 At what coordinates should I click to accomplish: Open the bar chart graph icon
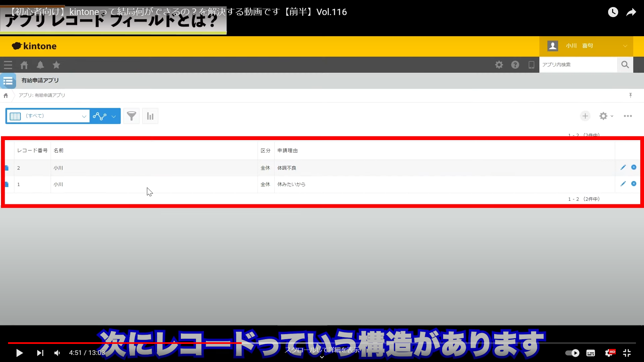click(x=150, y=116)
